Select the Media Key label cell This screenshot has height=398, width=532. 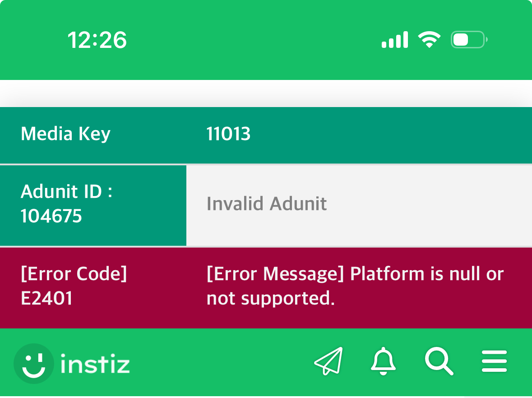pyautogui.click(x=93, y=135)
